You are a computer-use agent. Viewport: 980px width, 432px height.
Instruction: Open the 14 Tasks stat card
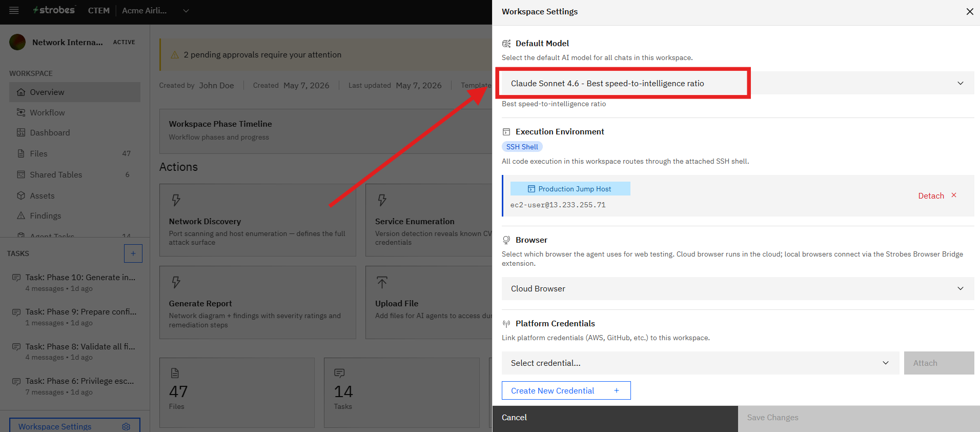(x=402, y=392)
